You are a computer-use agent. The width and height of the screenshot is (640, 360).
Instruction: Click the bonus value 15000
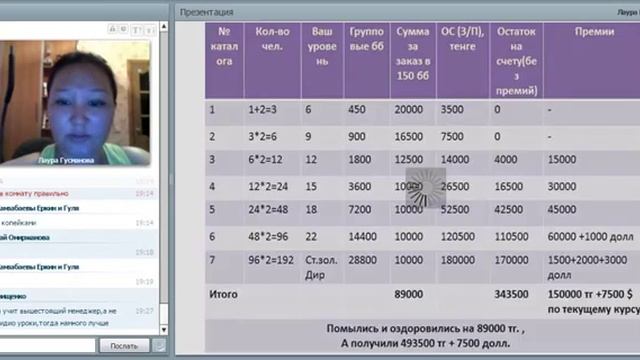(562, 159)
